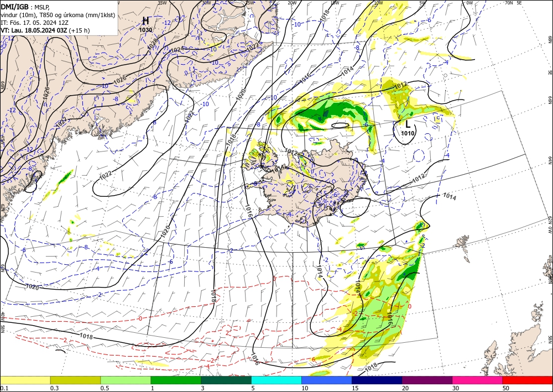
Task: Select the green 1–3 legend color band
Action: coord(176,380)
